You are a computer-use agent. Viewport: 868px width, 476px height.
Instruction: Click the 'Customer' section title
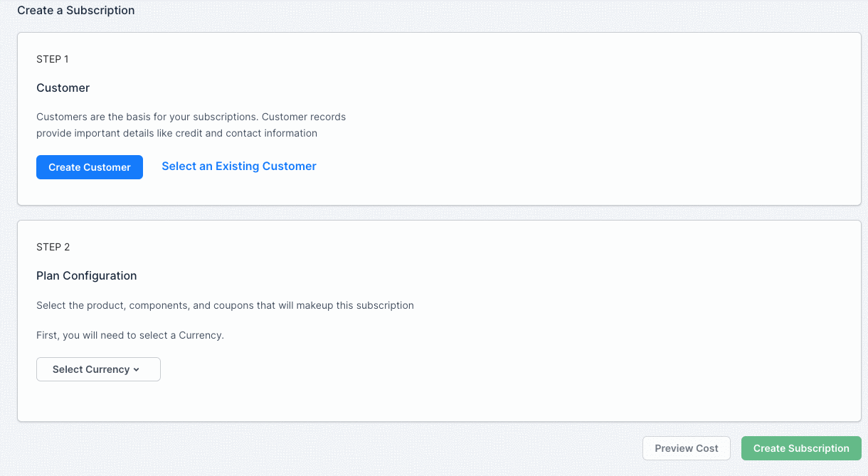point(63,88)
